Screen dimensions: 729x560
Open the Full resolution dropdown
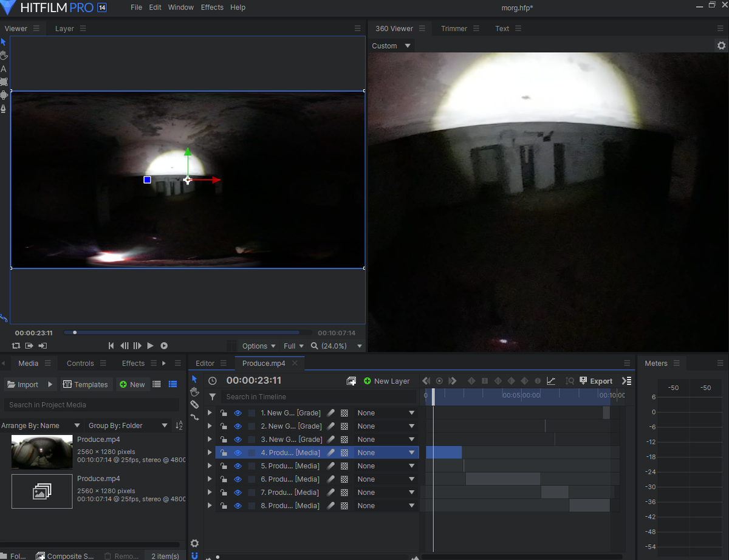tap(294, 346)
